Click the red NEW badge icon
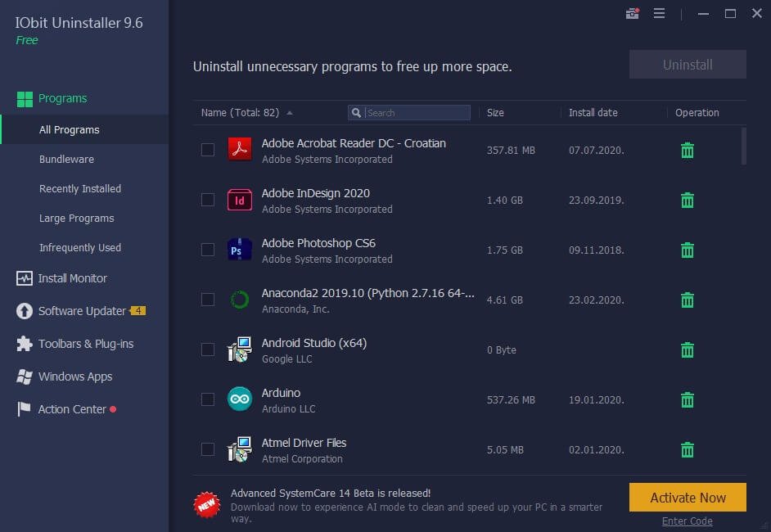771x532 pixels. pos(207,504)
